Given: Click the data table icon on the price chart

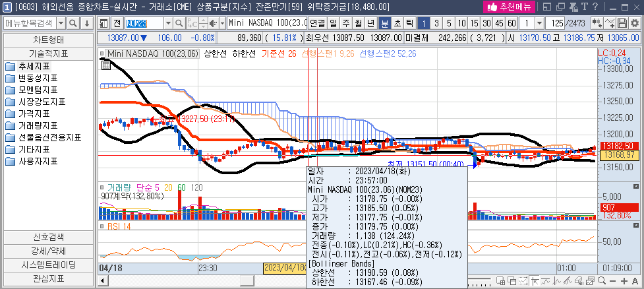Looking at the screenshot, I should [x=105, y=65].
